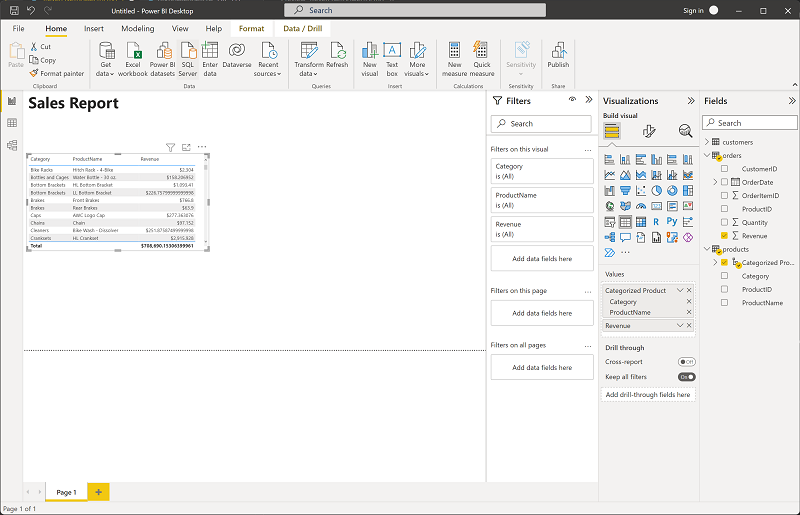
Task: Open the Analytics magnifier tab
Action: point(685,131)
